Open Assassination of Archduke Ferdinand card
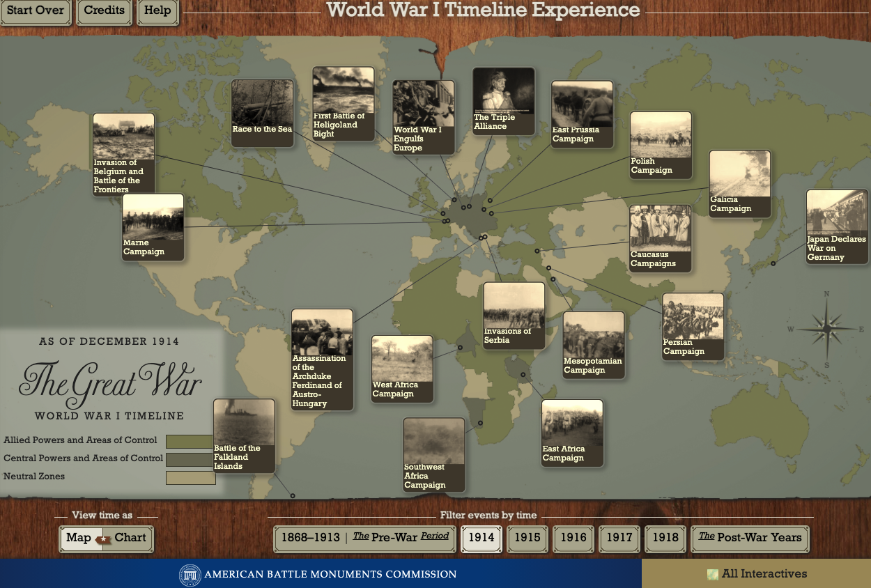The width and height of the screenshot is (871, 588). 322,359
